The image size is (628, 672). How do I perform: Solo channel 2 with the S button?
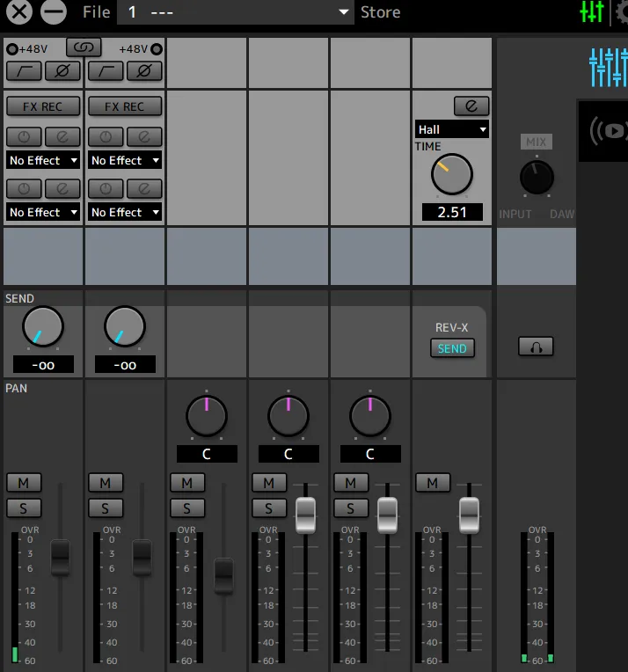[x=106, y=508]
